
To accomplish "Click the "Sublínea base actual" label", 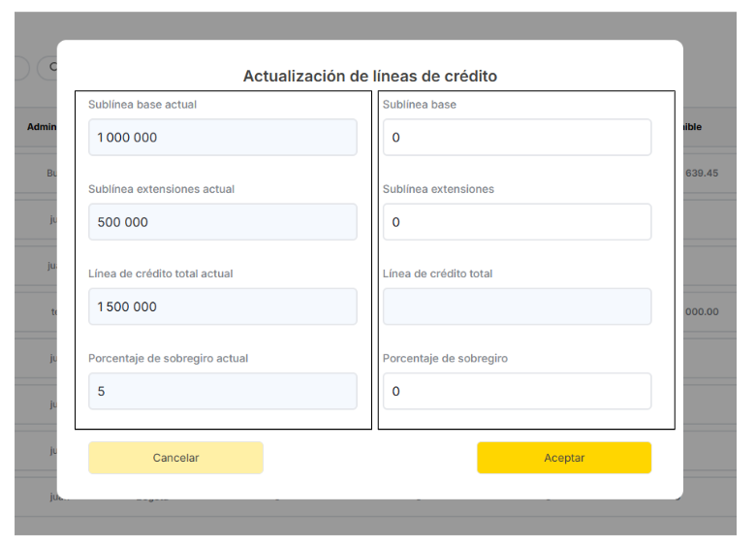I will (142, 105).
